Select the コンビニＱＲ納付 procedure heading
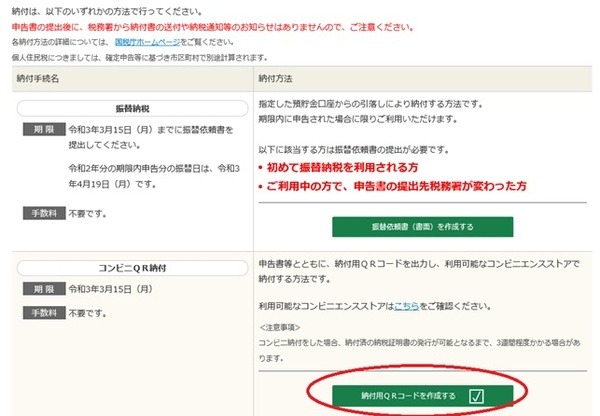 (x=132, y=268)
